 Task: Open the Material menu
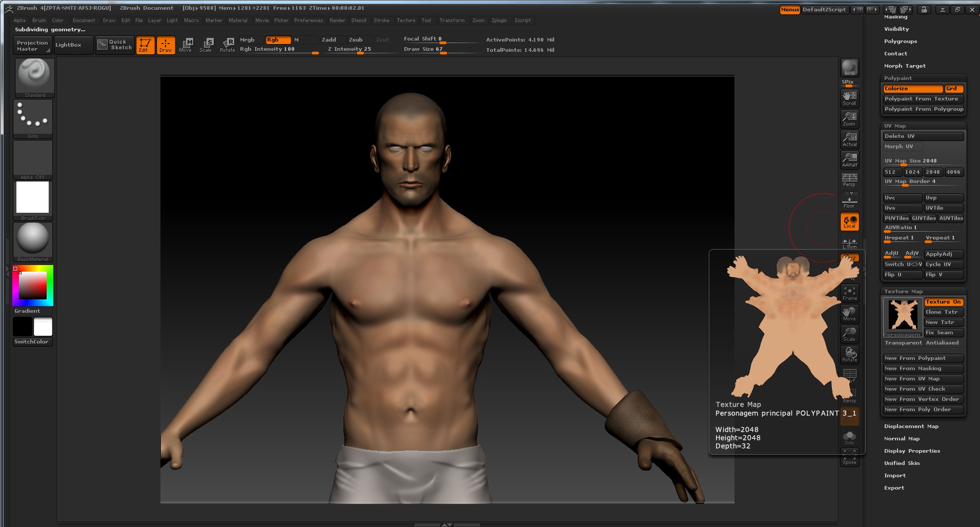pos(238,21)
